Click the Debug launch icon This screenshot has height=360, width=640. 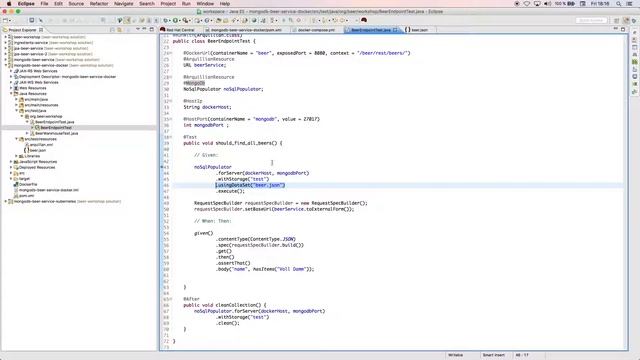pos(166,20)
